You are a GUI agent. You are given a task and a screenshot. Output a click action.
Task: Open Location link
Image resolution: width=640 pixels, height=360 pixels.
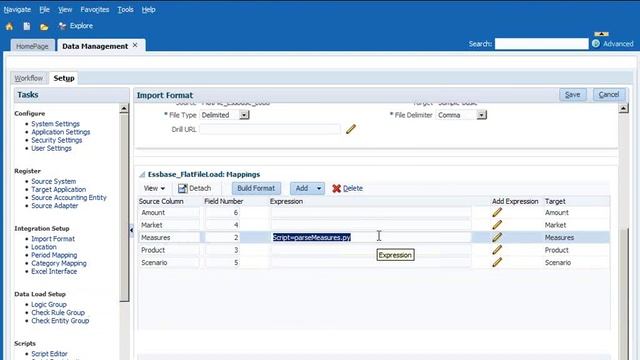[44, 247]
